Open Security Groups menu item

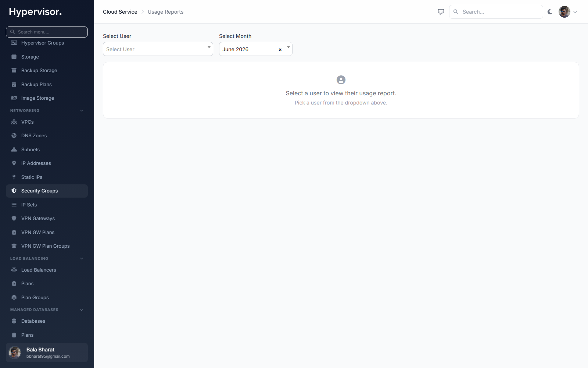(x=47, y=191)
